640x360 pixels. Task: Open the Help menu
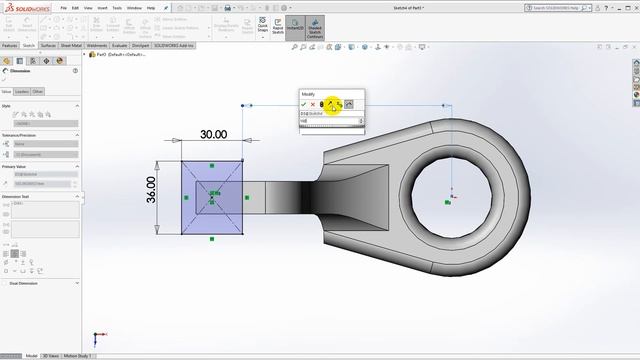(x=151, y=8)
